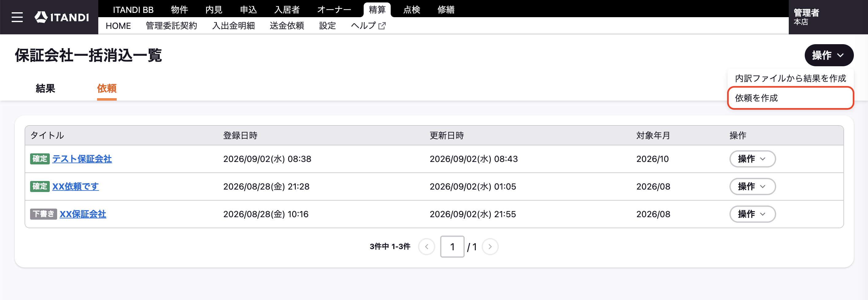Open 操作 dropdown for XX依頼です row
The width and height of the screenshot is (868, 300).
(753, 187)
